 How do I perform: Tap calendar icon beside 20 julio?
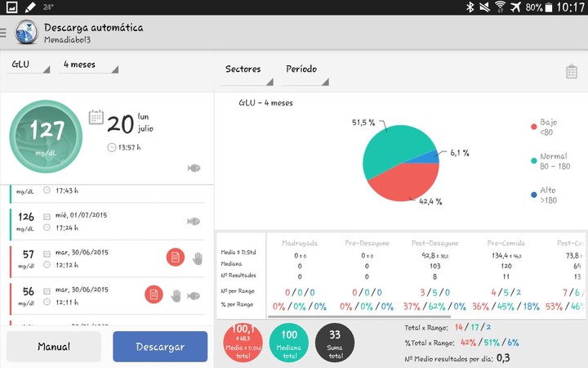96,117
